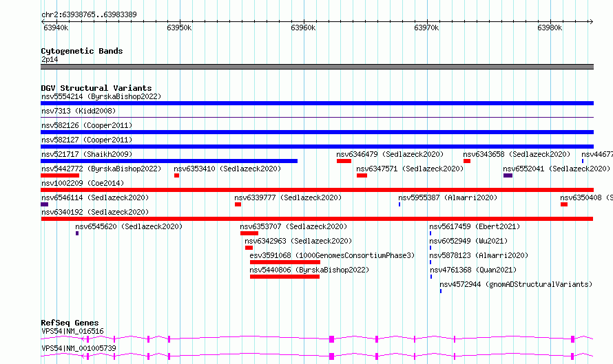The image size is (613, 364).
Task: Click the RefSeq Genes track title
Action: (x=70, y=323)
